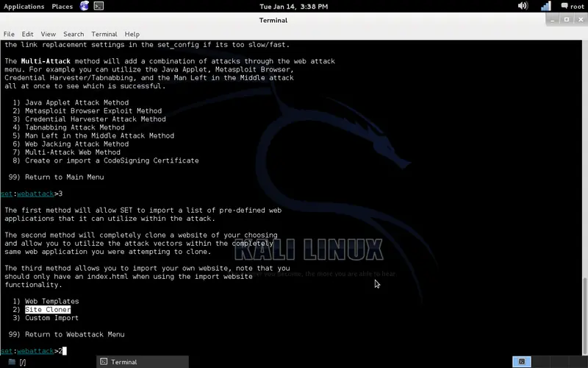Screen dimensions: 588x368
Task: Click 'Web Jacking Attack Method' line
Action: pos(77,144)
